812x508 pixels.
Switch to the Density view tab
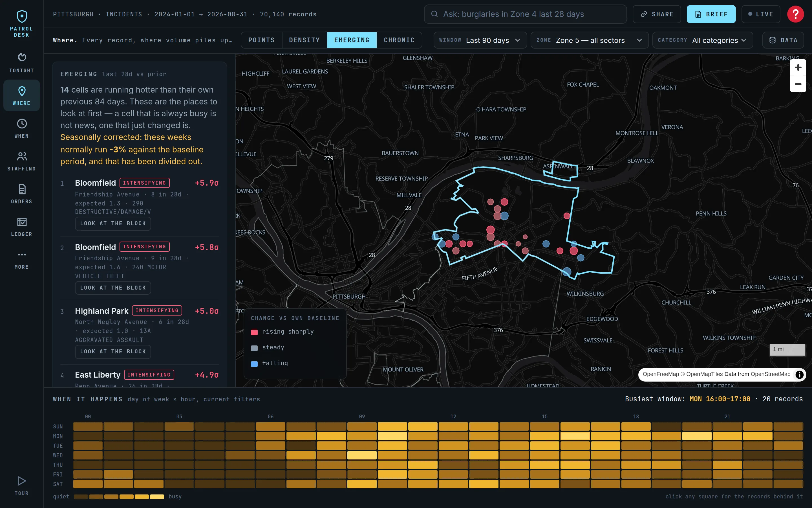[x=304, y=40]
